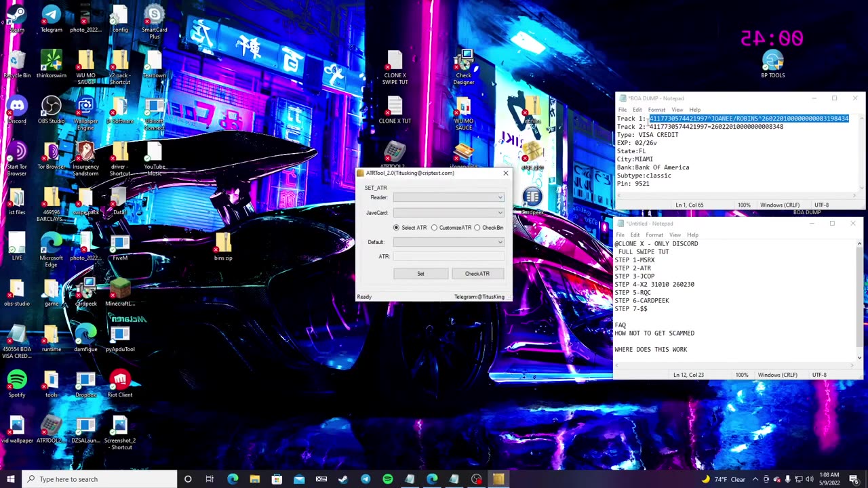This screenshot has width=868, height=488.
Task: Open the Task View taskbar button
Action: (210, 479)
